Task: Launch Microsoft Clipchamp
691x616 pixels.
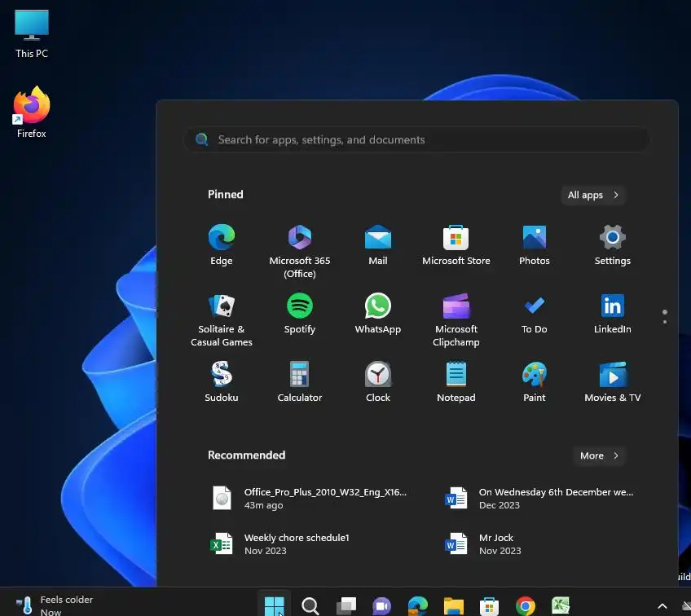Action: click(456, 319)
